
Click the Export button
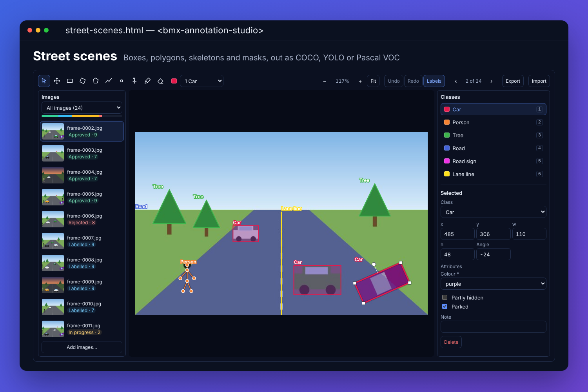513,81
